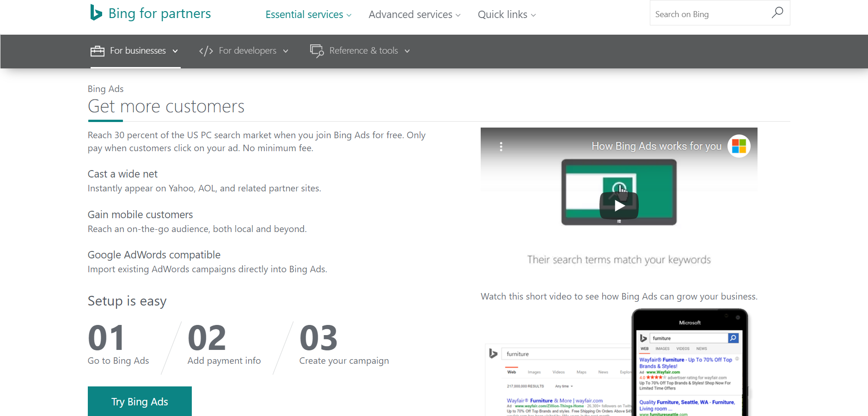The image size is (868, 416).
Task: Open the Quick links dropdown
Action: pyautogui.click(x=507, y=14)
